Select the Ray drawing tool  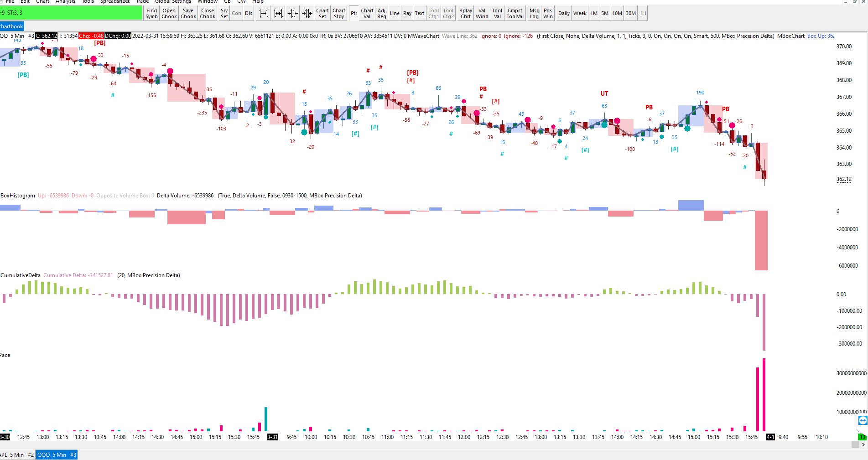point(407,13)
